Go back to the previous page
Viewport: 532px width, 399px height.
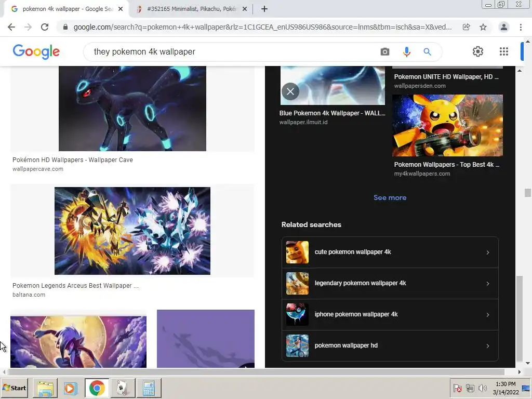tap(11, 27)
